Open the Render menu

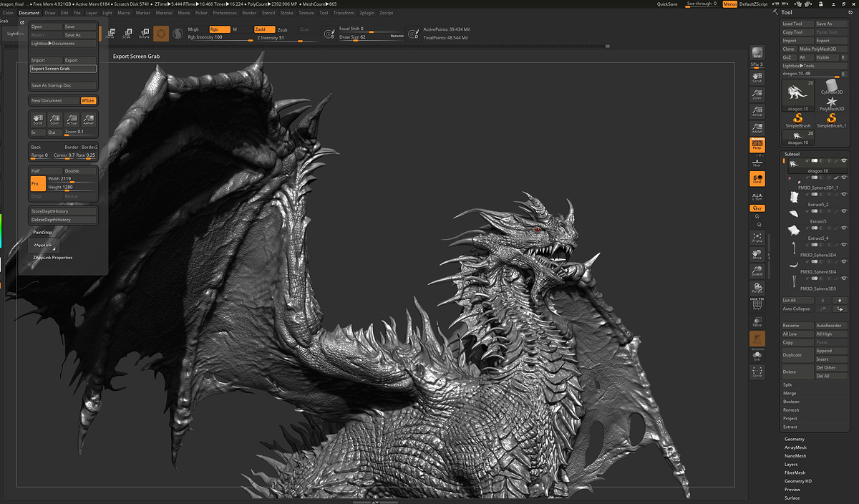click(x=249, y=13)
